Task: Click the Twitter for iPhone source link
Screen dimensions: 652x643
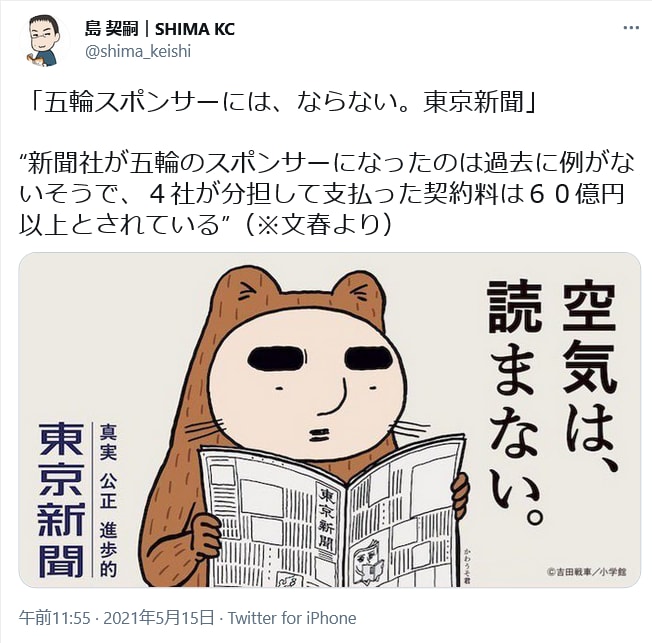Action: pyautogui.click(x=291, y=618)
